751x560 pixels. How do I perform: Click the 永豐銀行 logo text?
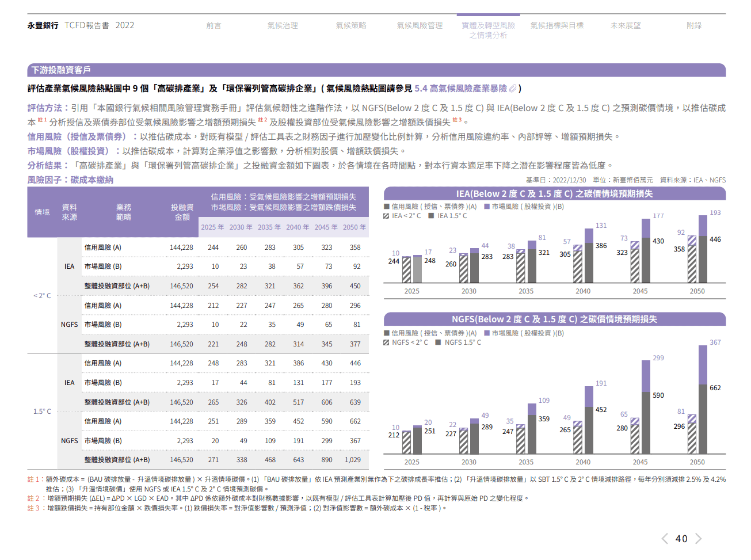[43, 25]
